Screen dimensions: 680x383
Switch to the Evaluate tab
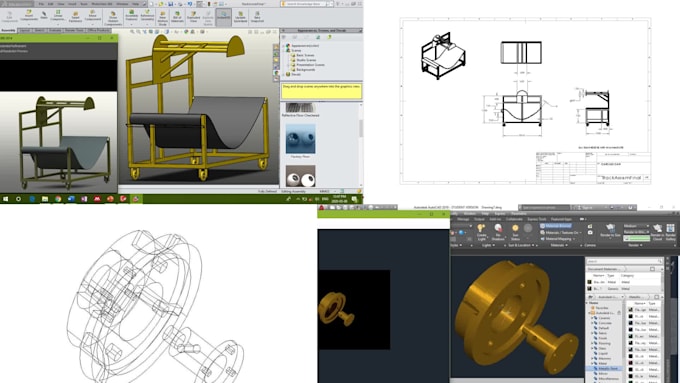(54, 30)
